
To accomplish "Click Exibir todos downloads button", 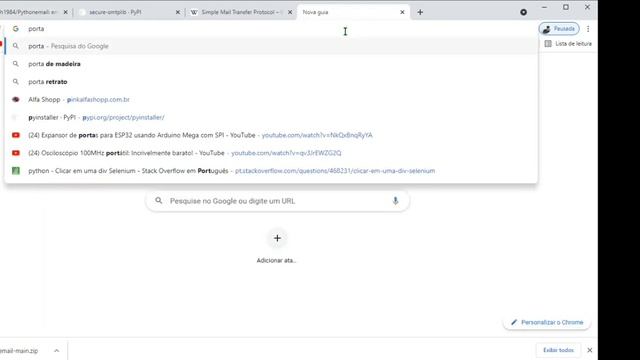I will coord(558,350).
